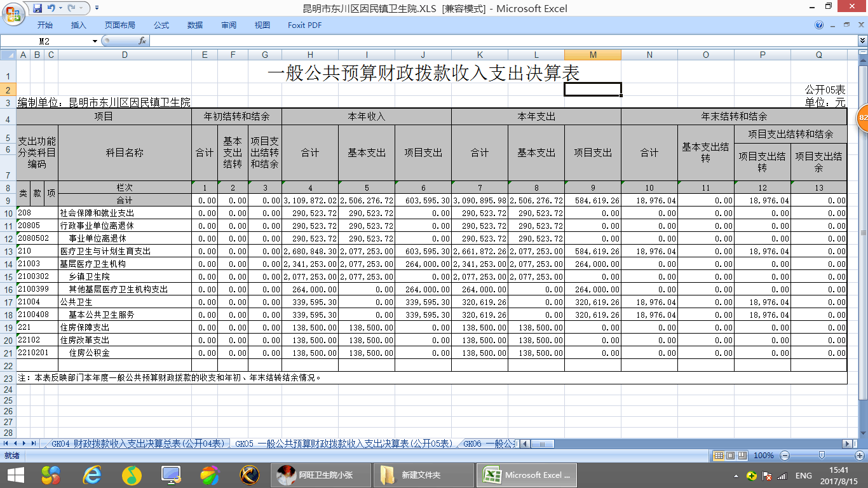This screenshot has width=868, height=488.
Task: Click the insert function fx button
Action: pyautogui.click(x=142, y=41)
